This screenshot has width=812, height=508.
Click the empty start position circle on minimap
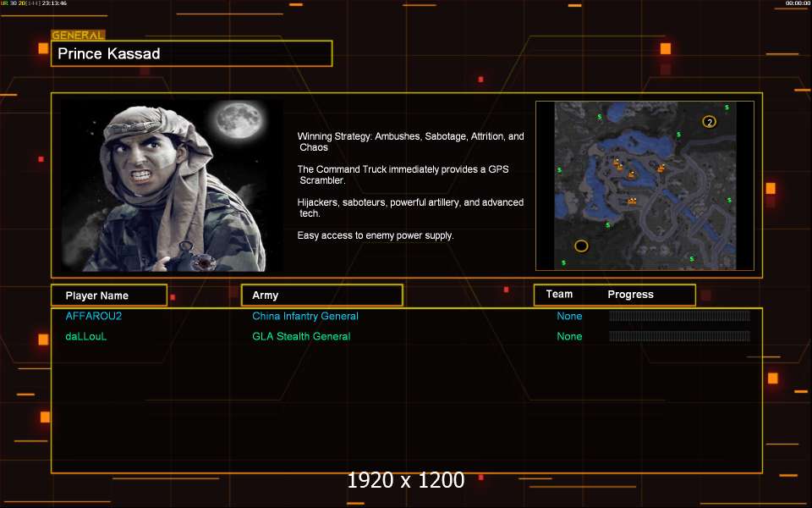[581, 246]
